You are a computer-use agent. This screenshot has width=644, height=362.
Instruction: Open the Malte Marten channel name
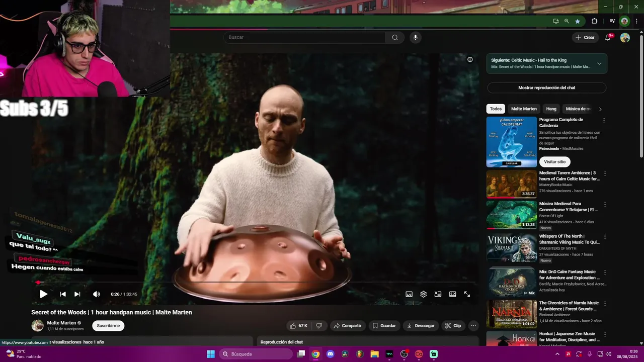point(61,323)
